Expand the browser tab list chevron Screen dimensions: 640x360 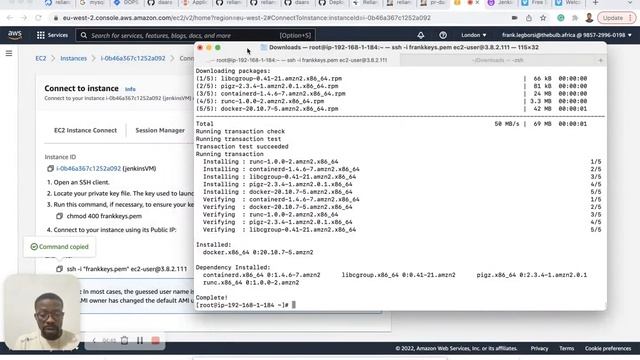pos(631,3)
